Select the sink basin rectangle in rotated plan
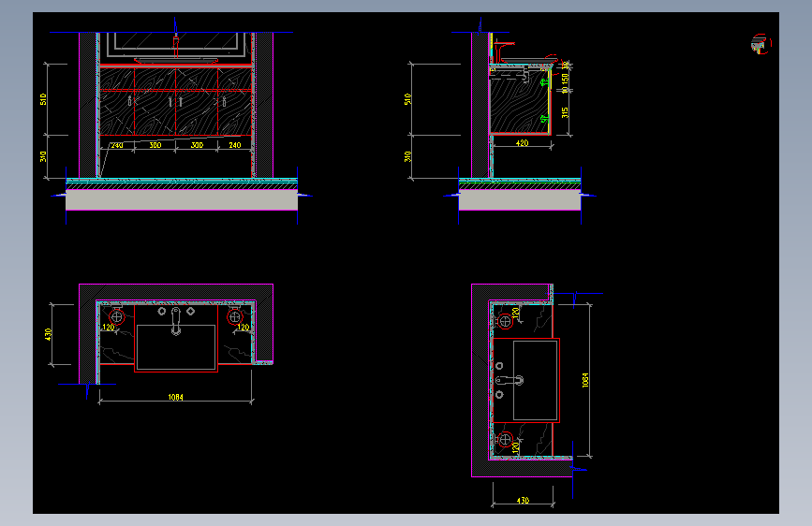 [536, 381]
